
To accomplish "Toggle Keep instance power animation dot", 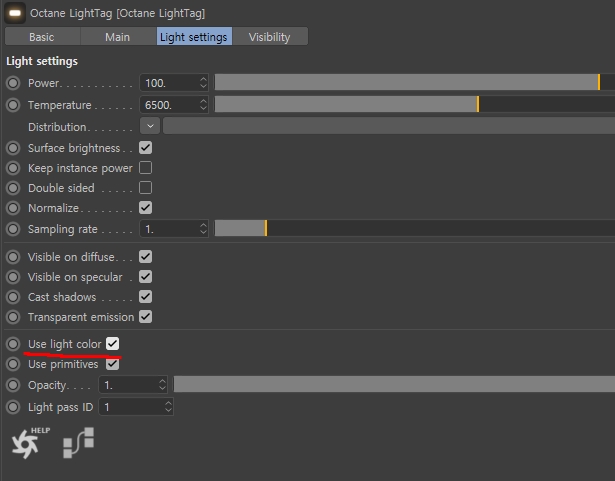I will 13,168.
